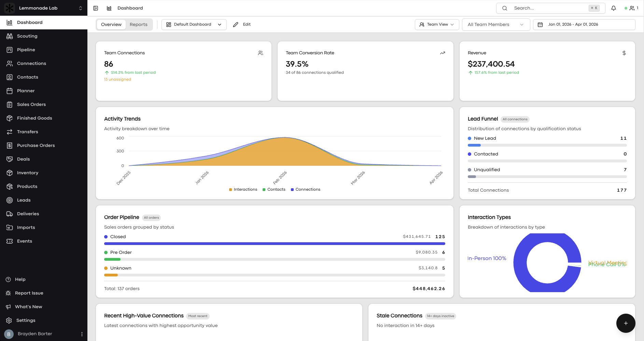Screen dimensions: 644x341
Task: Click the Closed orders progress bar
Action: click(x=274, y=244)
